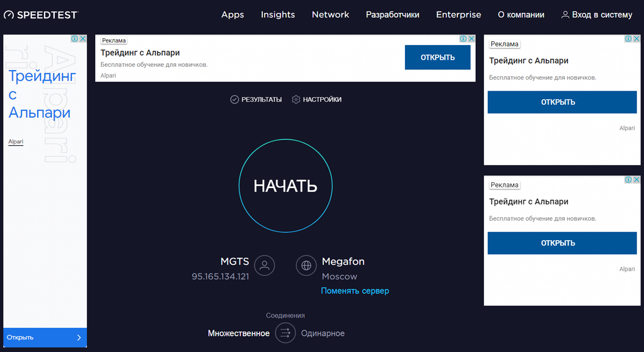Open the Network menu item
This screenshot has height=352, width=644.
pos(331,15)
